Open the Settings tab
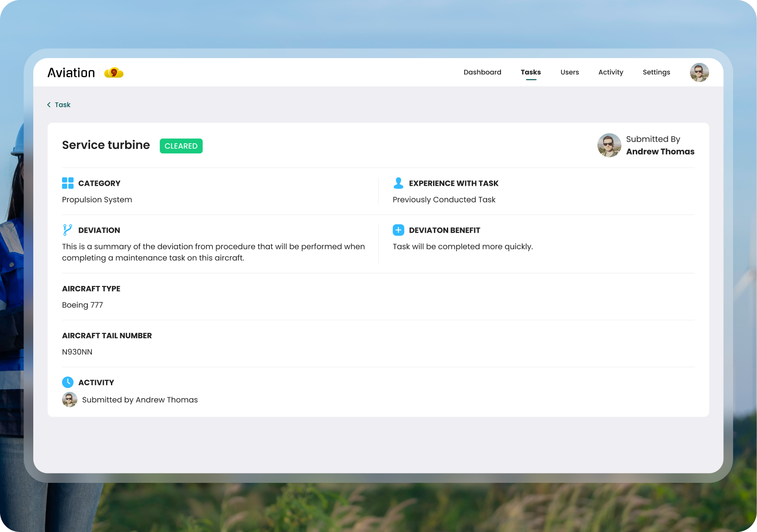This screenshot has height=532, width=757. click(x=656, y=72)
